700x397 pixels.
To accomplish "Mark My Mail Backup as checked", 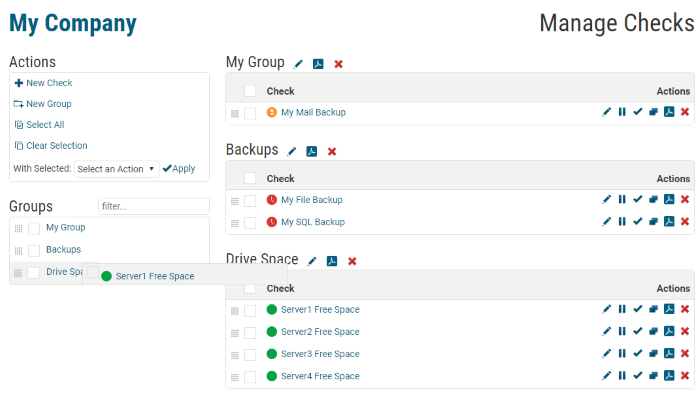I will (x=638, y=112).
